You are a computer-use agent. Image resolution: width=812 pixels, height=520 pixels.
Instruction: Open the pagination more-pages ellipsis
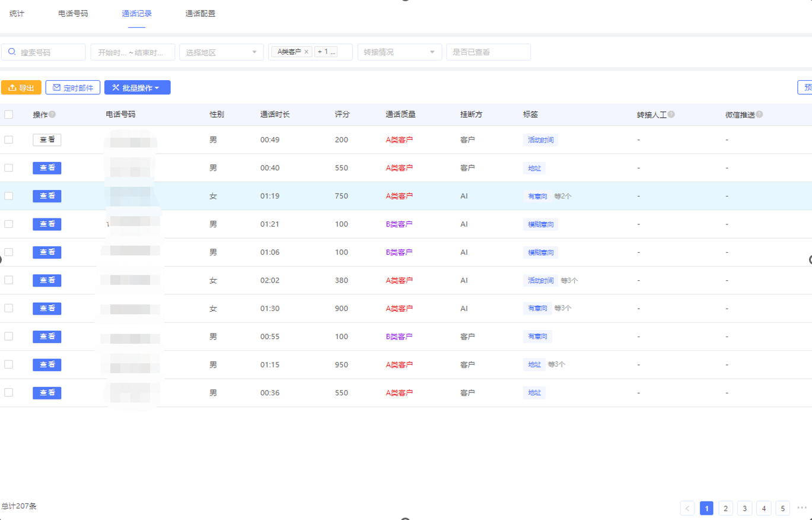[802, 508]
